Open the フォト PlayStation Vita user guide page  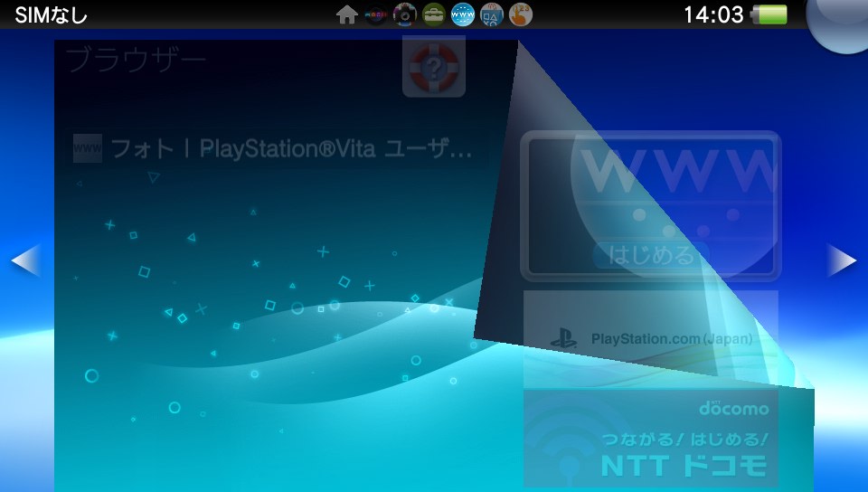275,148
